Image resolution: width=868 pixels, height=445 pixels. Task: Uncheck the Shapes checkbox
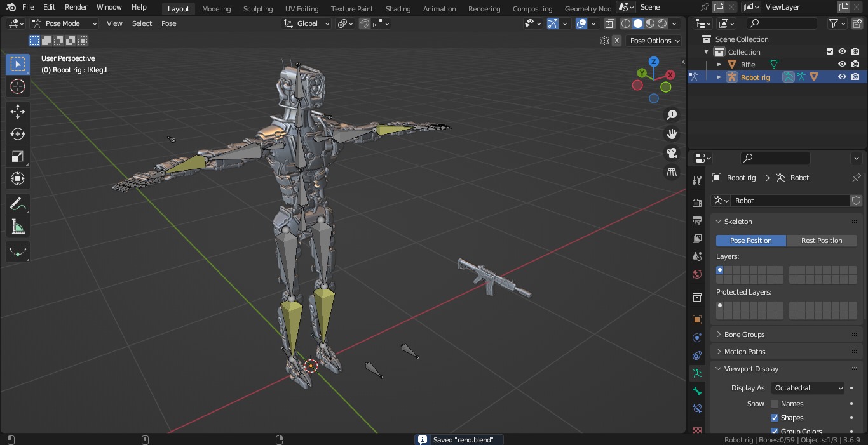click(x=775, y=418)
